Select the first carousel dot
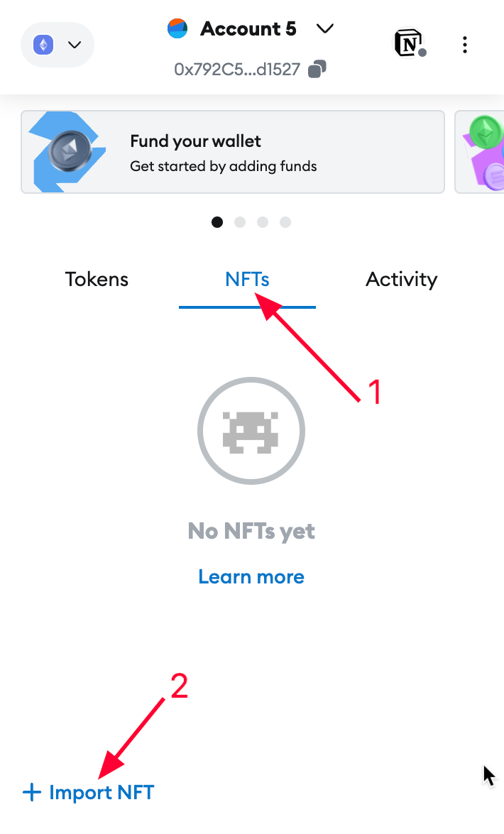This screenshot has height=834, width=504. coord(217,222)
